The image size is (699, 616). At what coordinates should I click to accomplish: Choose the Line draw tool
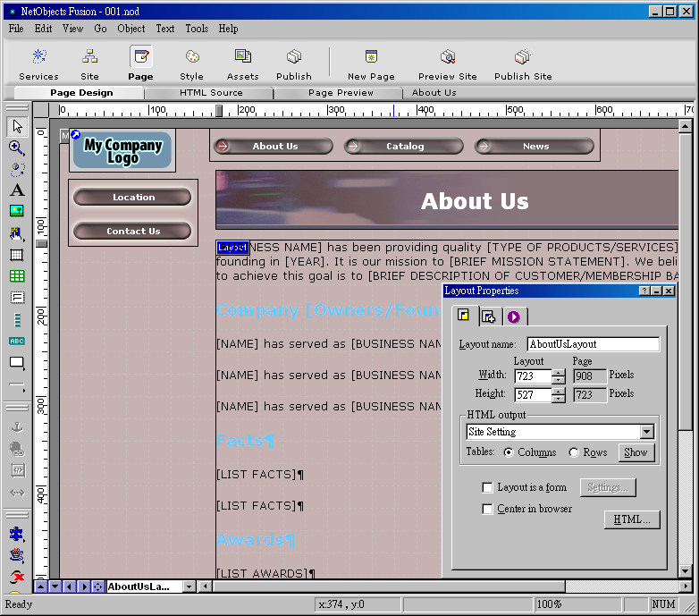[17, 384]
